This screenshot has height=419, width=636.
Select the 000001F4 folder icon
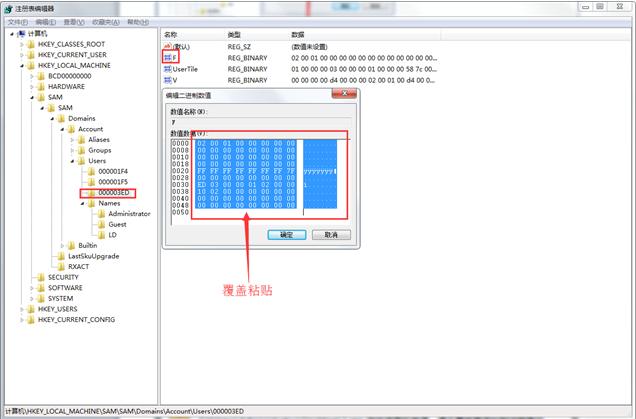tap(92, 172)
